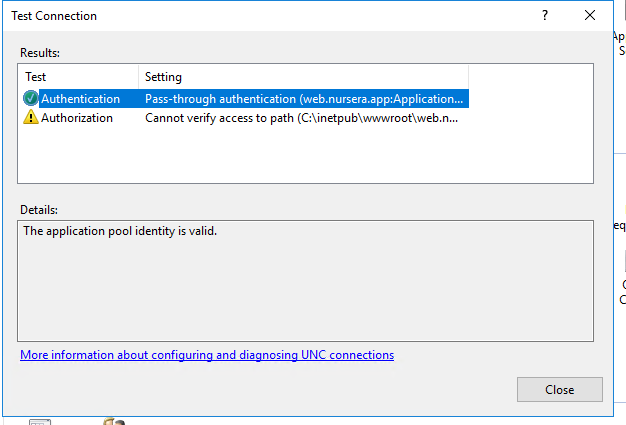Close the dialog using title bar X
This screenshot has height=425, width=626.
[x=590, y=16]
